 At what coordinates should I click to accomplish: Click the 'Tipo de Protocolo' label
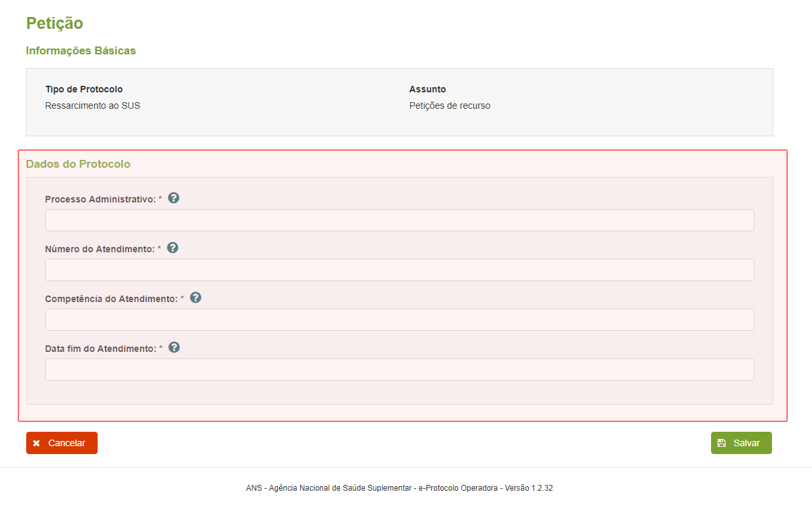coord(84,89)
